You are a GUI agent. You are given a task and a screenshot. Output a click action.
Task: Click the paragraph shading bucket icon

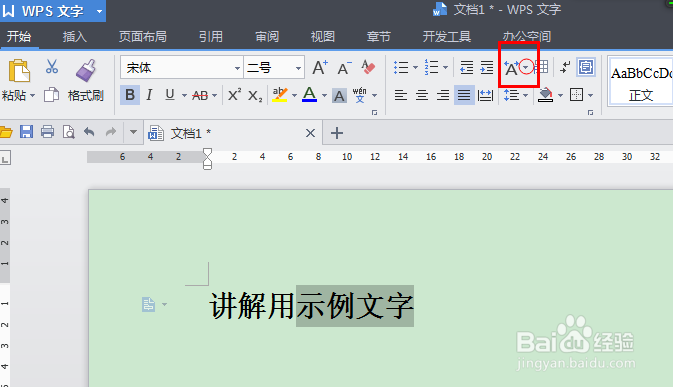pyautogui.click(x=546, y=95)
